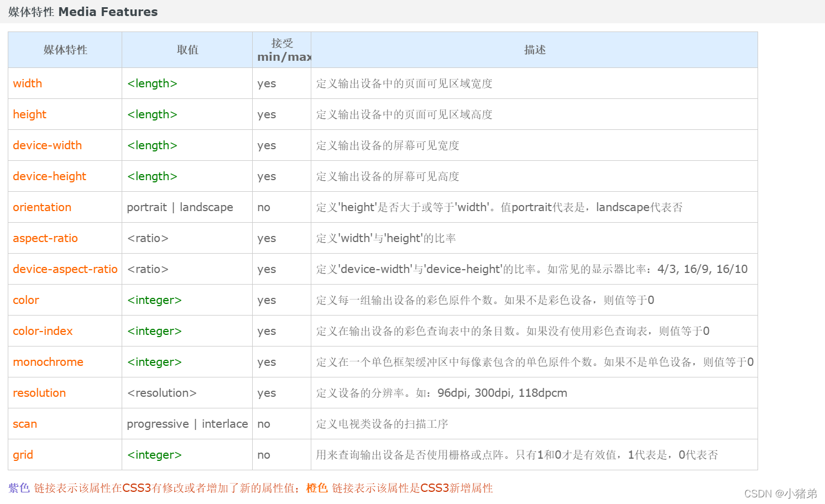Click <integer> value in the grid row
This screenshot has height=504, width=825.
tap(154, 455)
